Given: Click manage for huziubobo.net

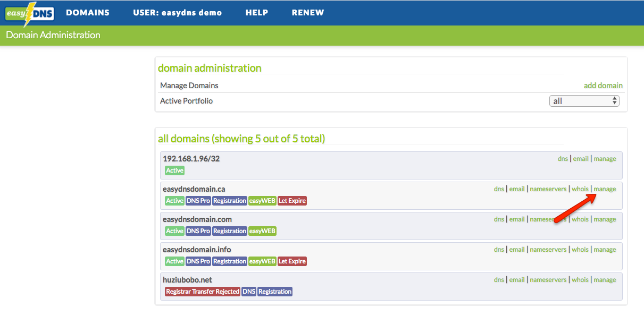Looking at the screenshot, I should click(605, 280).
